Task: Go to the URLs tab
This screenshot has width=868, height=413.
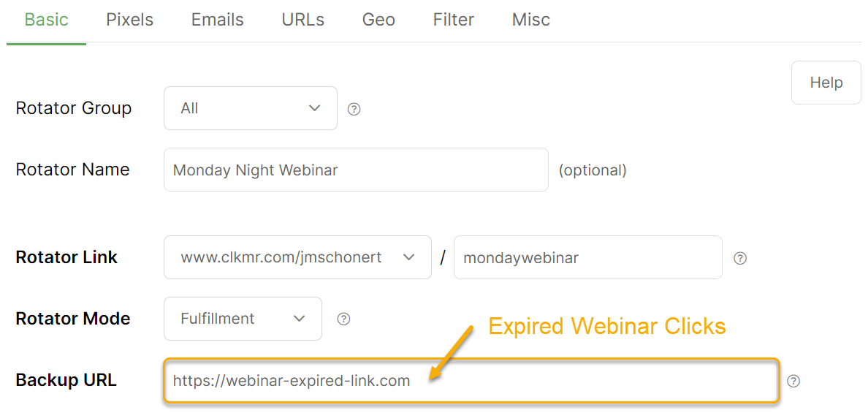Action: pyautogui.click(x=302, y=20)
